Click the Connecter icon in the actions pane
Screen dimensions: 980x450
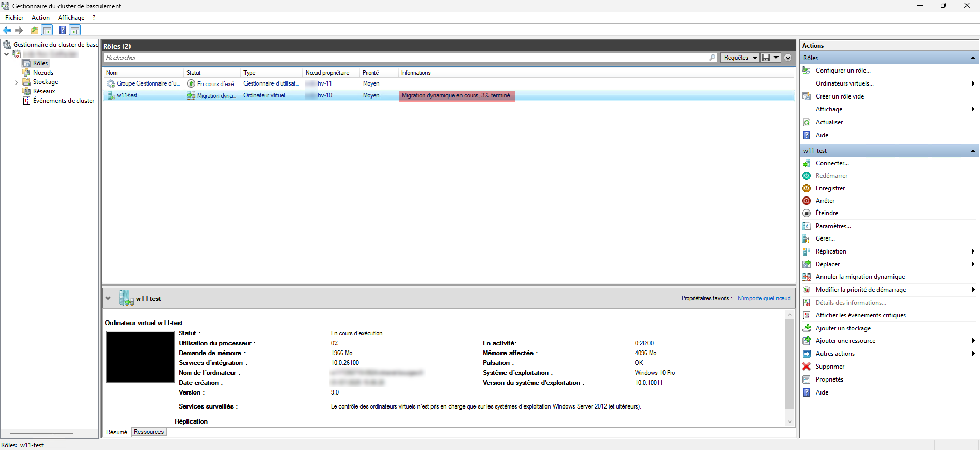pos(806,163)
